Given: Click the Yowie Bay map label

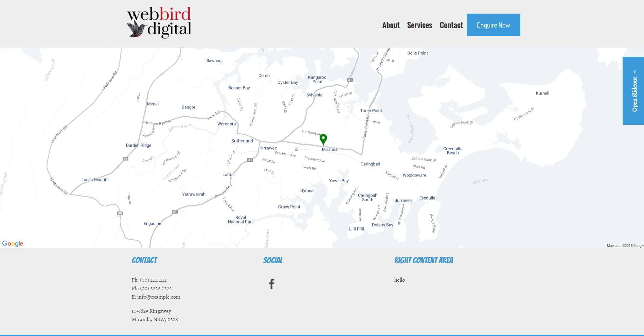Looking at the screenshot, I should tap(339, 181).
